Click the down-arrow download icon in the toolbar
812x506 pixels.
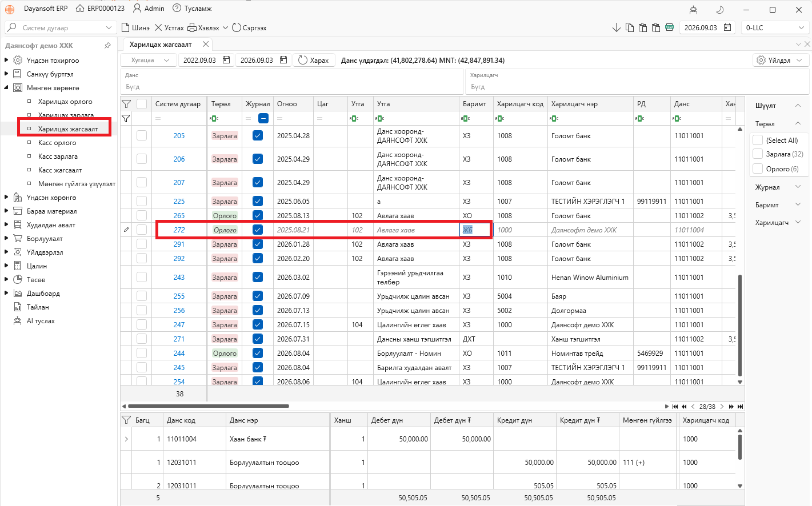pyautogui.click(x=616, y=27)
